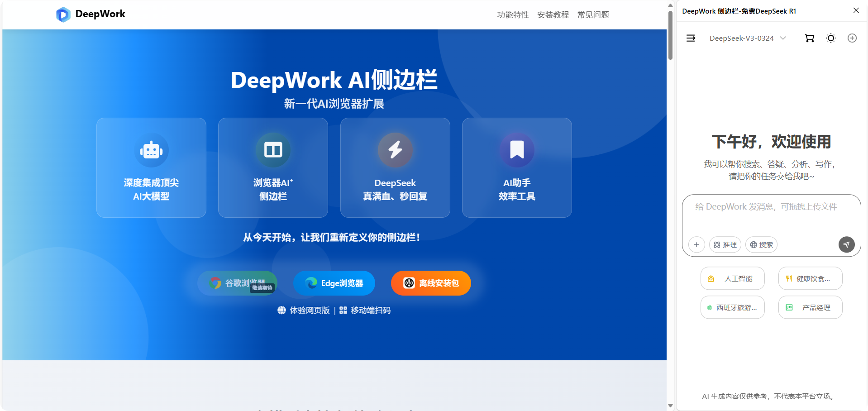The image size is (868, 411).
Task: Click the page vertical scrollbar thumb
Action: pos(670,35)
